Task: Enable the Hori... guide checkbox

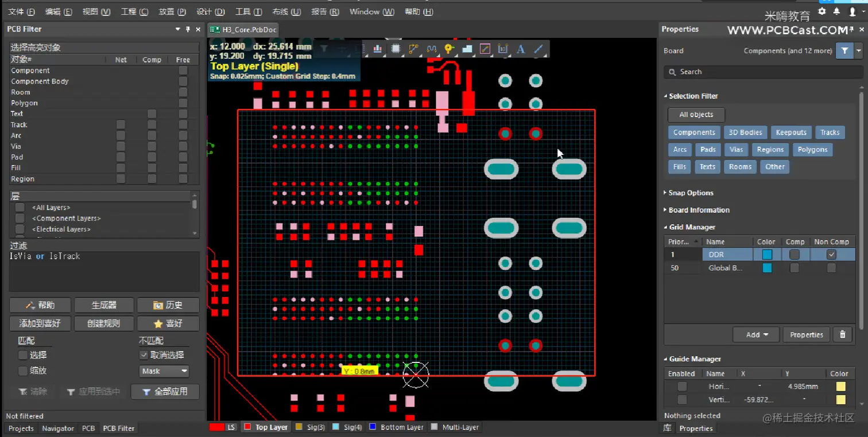Action: [682, 387]
